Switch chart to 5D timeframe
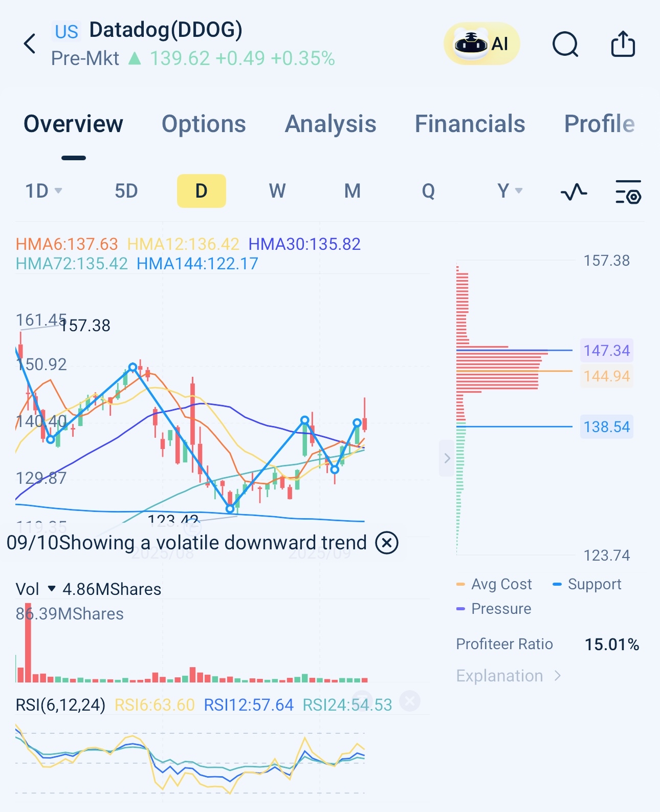 click(x=126, y=191)
